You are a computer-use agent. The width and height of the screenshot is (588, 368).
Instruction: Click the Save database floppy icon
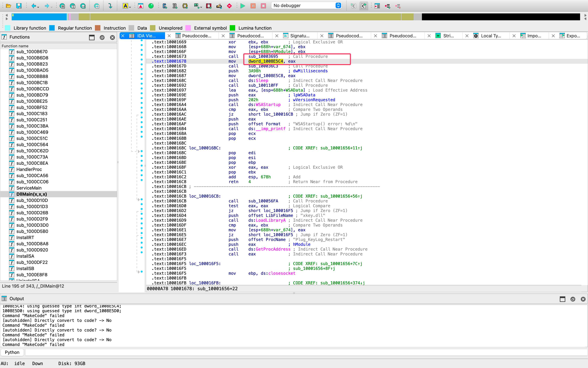pos(19,6)
